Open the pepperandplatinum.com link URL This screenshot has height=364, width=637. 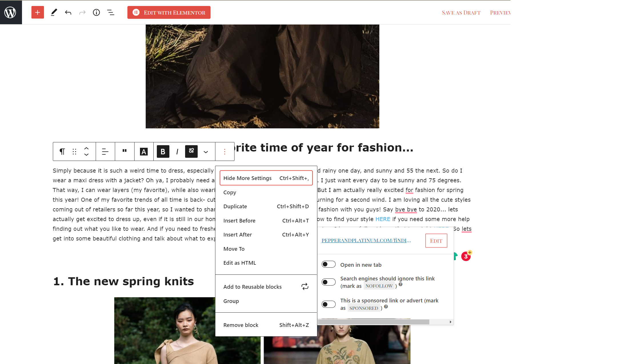tap(366, 240)
